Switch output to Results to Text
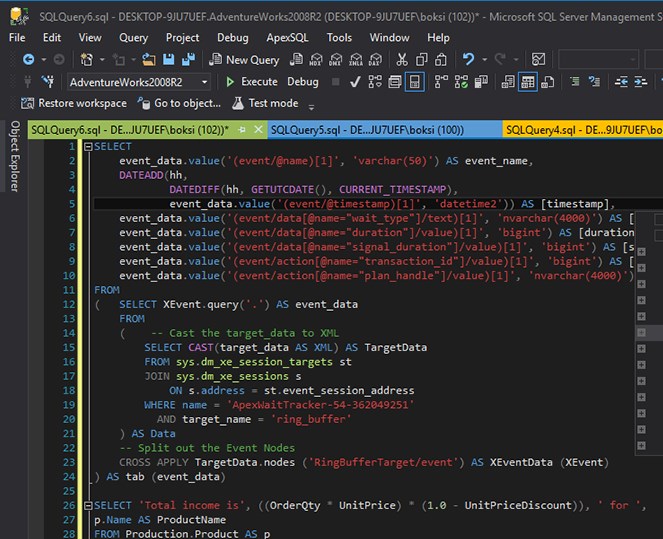The width and height of the screenshot is (663, 539). 508,82
